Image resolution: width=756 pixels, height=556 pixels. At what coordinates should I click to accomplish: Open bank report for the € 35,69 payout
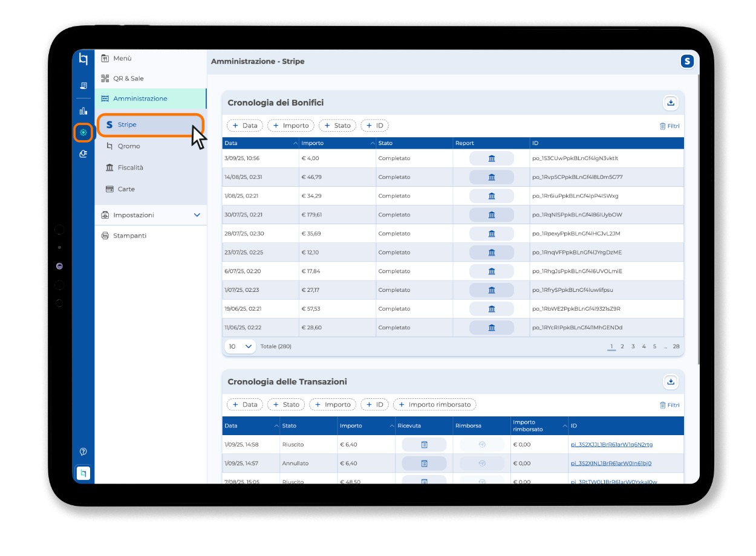tap(492, 233)
